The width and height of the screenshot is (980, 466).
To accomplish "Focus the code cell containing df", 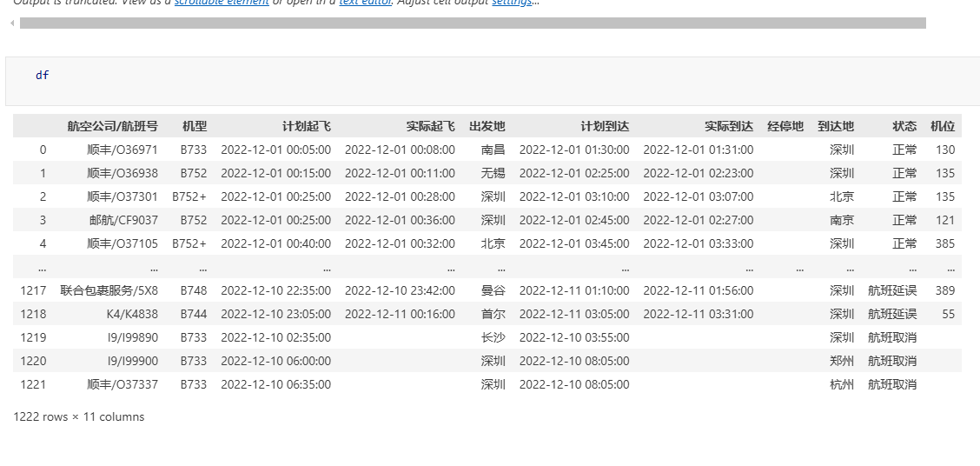I will click(x=493, y=82).
